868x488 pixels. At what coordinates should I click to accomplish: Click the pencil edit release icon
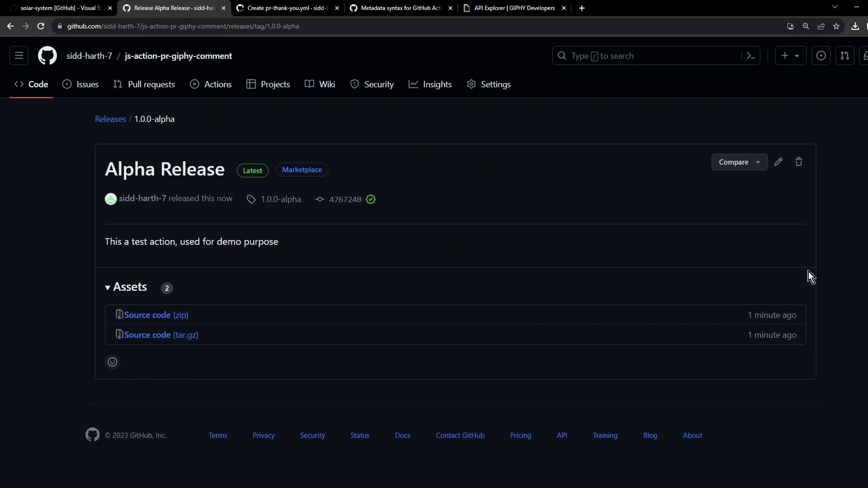pos(778,162)
